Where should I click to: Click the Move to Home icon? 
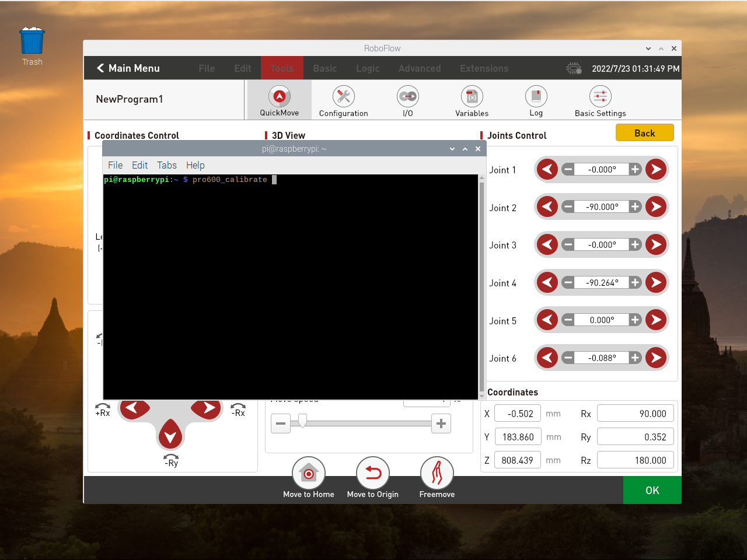[x=308, y=473]
